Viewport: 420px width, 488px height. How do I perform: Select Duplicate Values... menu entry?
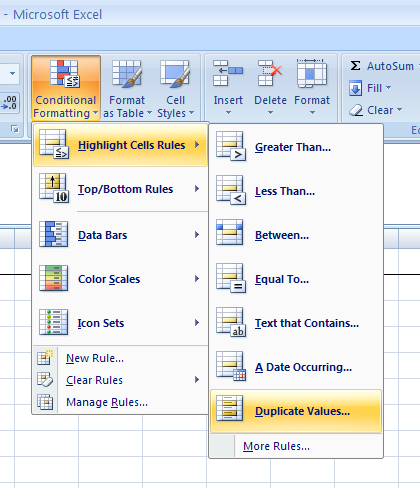point(297,411)
